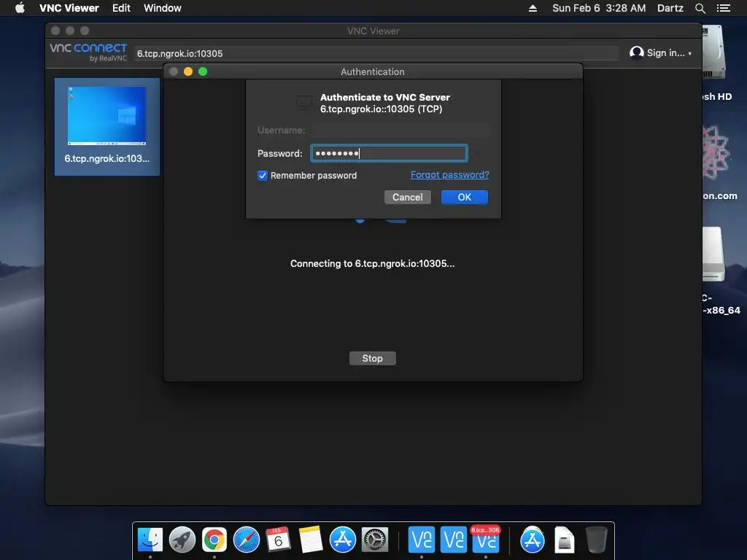Click Cancel in the authentication dialog
This screenshot has width=747, height=560.
pyautogui.click(x=407, y=197)
